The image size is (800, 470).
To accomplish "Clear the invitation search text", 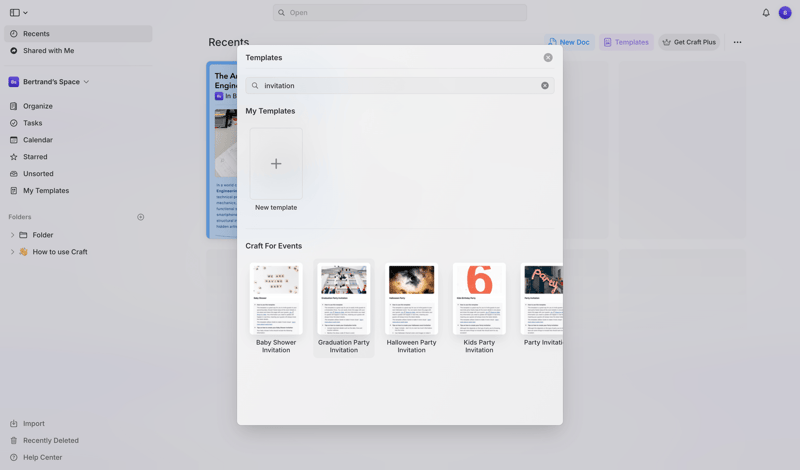I will pyautogui.click(x=545, y=86).
